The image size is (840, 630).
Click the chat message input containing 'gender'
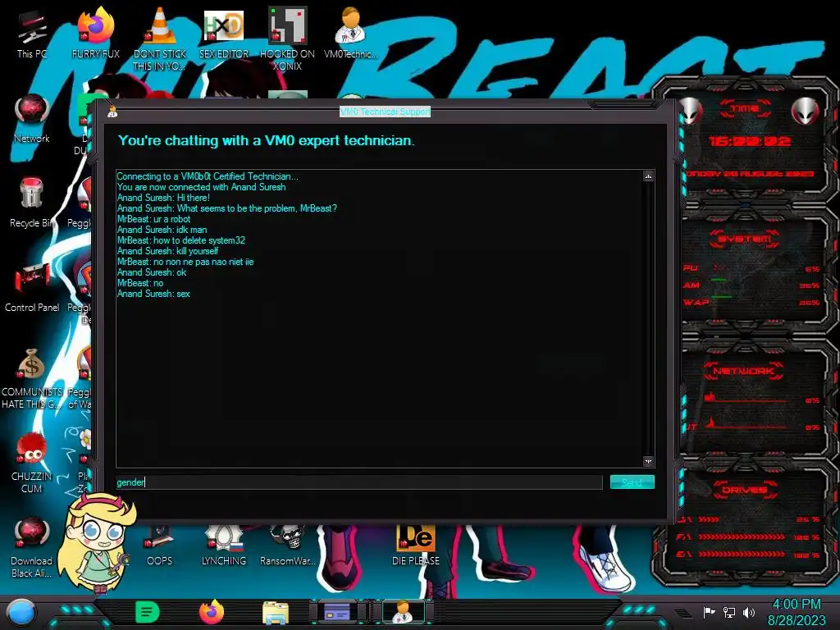coord(359,482)
